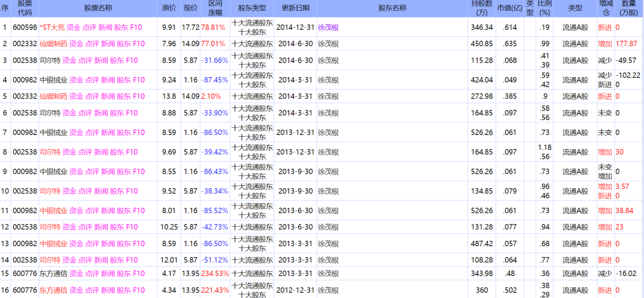Click stock code 600598 cell
The height and width of the screenshot is (298, 644).
[x=24, y=27]
